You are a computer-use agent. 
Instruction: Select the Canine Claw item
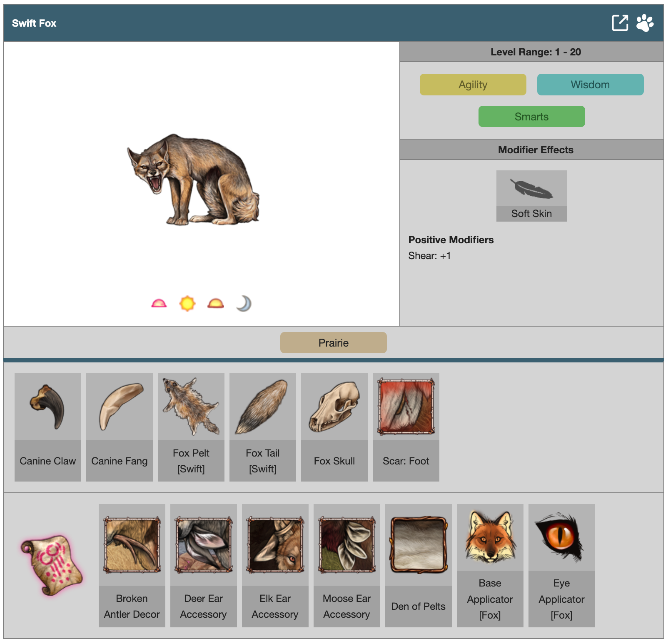click(x=48, y=427)
